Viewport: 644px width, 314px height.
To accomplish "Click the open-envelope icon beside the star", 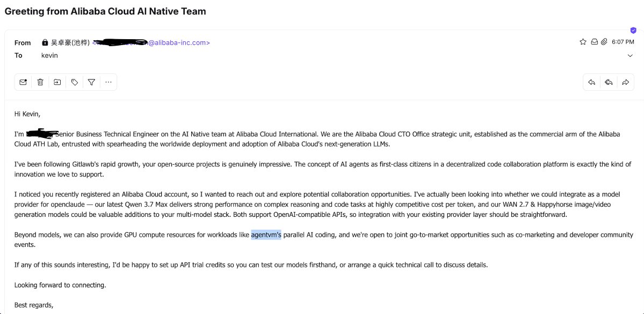I will 594,42.
